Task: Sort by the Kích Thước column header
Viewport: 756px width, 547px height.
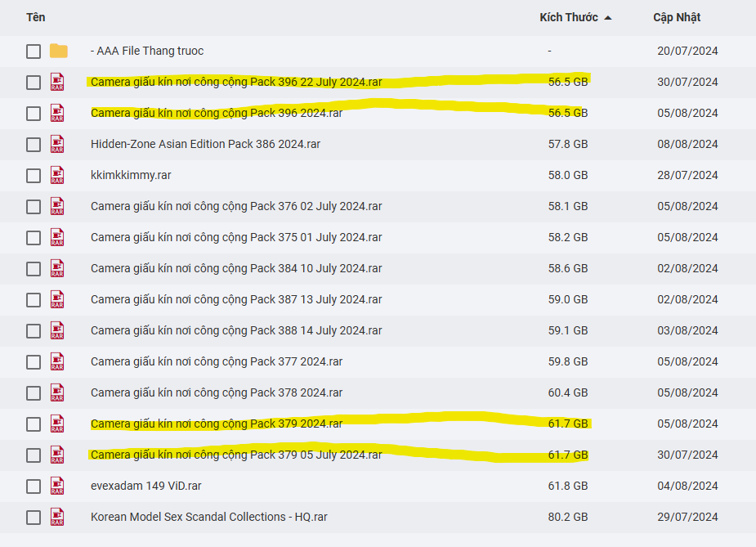Action: pos(568,17)
